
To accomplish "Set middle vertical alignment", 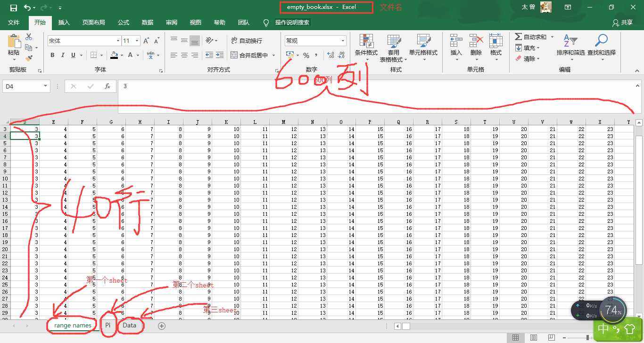I will pyautogui.click(x=184, y=41).
